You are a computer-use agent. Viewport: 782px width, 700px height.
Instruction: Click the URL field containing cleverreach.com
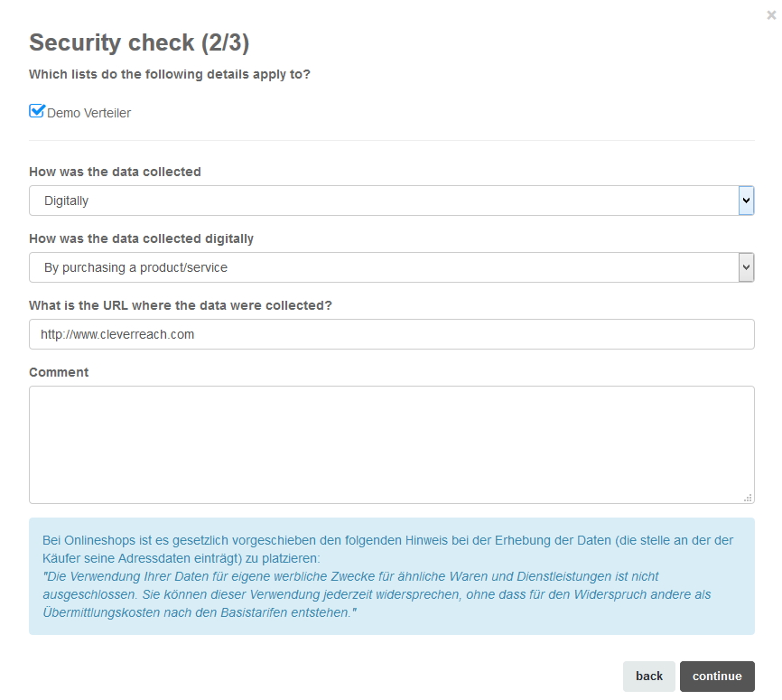[391, 334]
